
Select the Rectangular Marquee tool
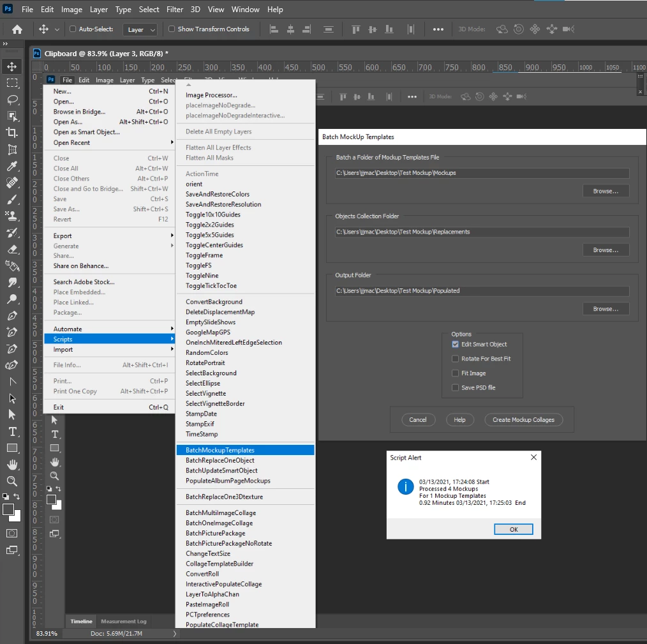tap(12, 83)
